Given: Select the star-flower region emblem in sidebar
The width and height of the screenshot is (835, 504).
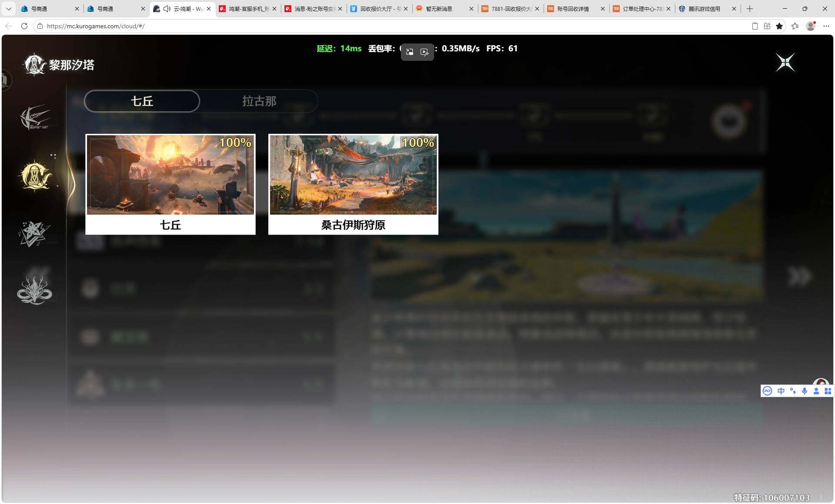Looking at the screenshot, I should pos(34,234).
